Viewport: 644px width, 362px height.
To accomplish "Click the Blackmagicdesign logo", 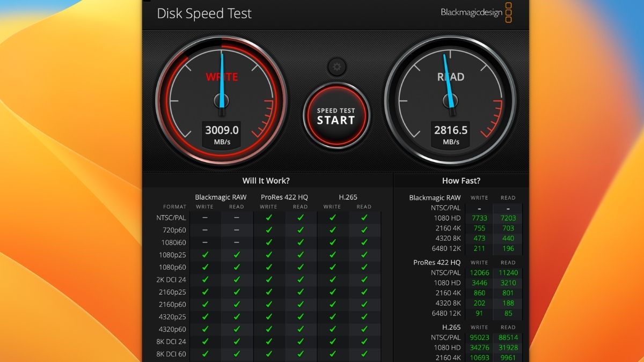I will coord(476,12).
